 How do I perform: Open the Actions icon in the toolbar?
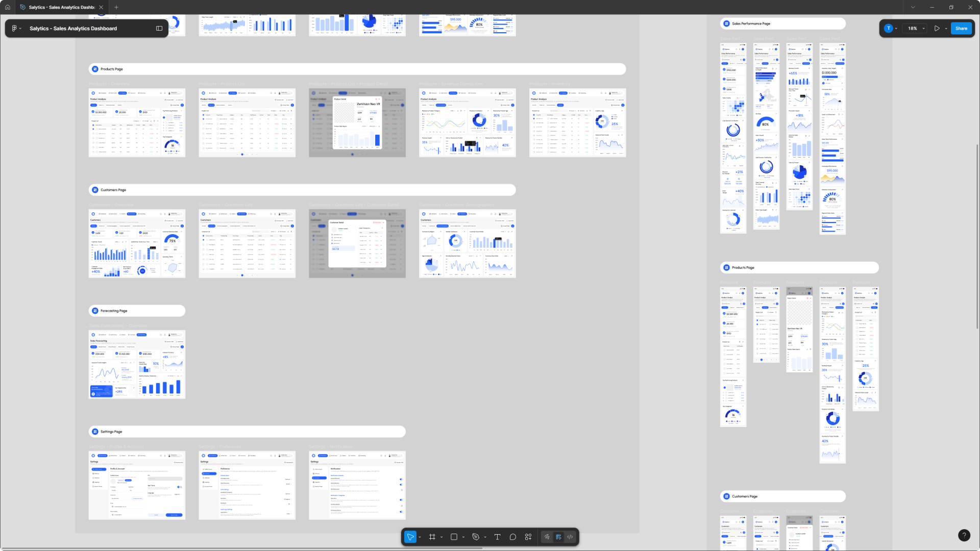click(x=528, y=537)
